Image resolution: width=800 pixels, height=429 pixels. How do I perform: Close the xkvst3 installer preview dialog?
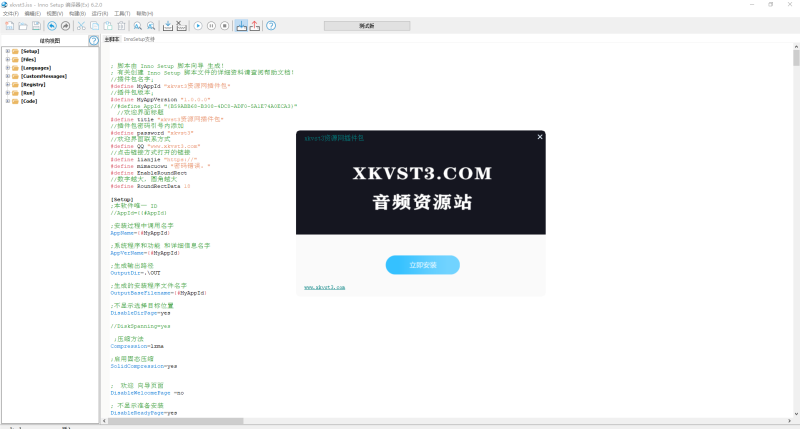(540, 137)
